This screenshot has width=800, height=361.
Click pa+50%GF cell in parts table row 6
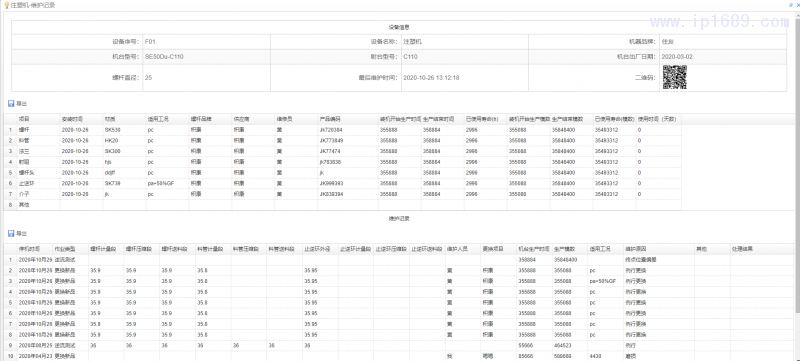click(x=161, y=183)
